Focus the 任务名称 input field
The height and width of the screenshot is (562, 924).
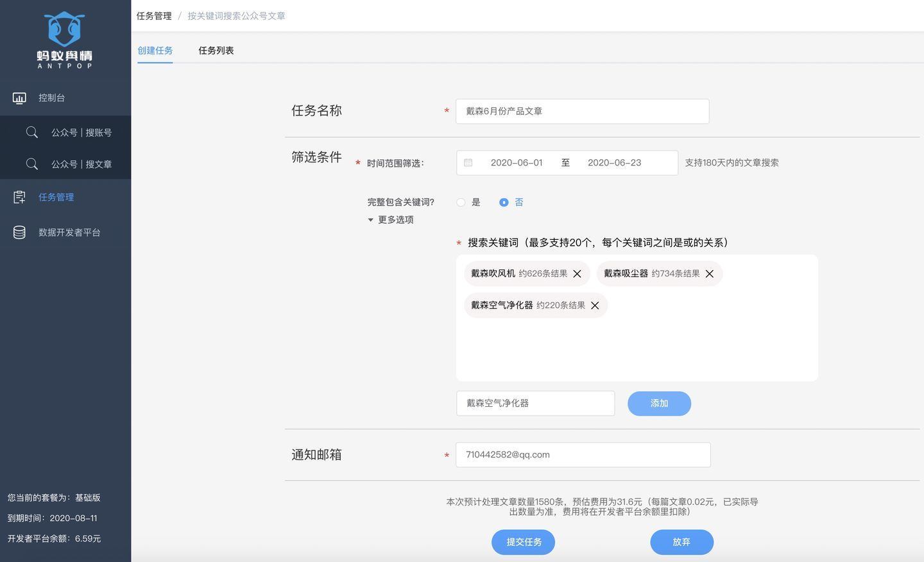coord(582,111)
